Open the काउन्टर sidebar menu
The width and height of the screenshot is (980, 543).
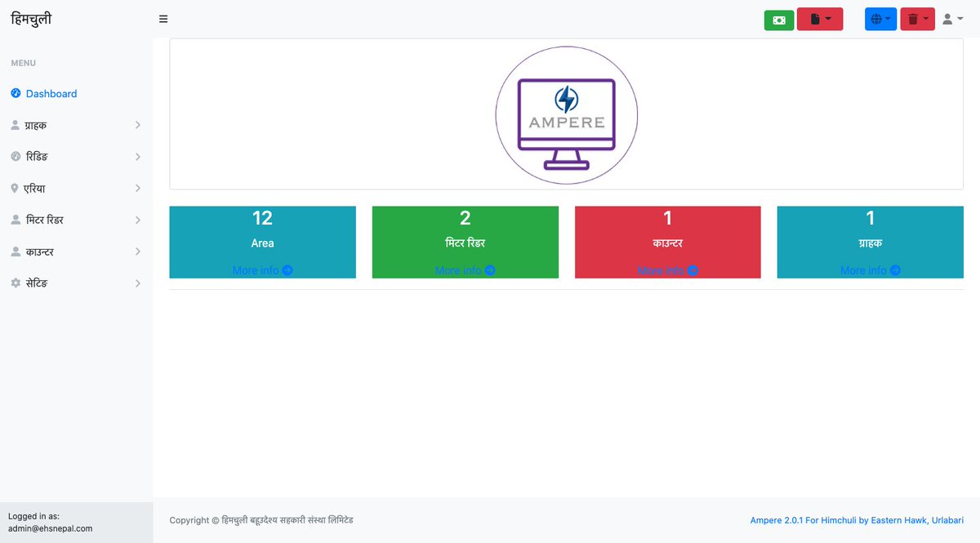[x=76, y=251]
